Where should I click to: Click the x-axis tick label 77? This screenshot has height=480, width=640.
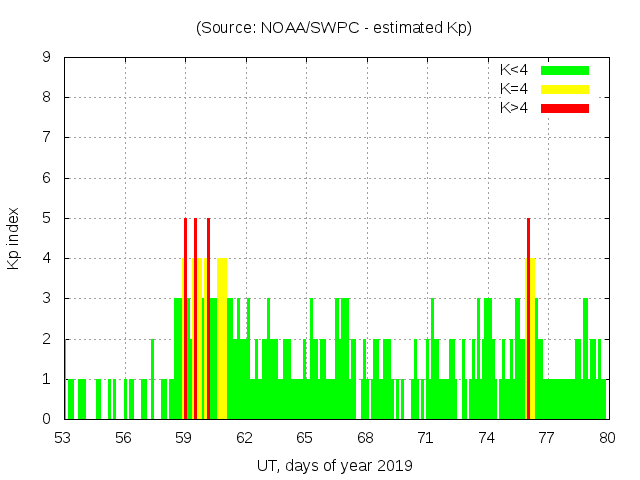(546, 437)
